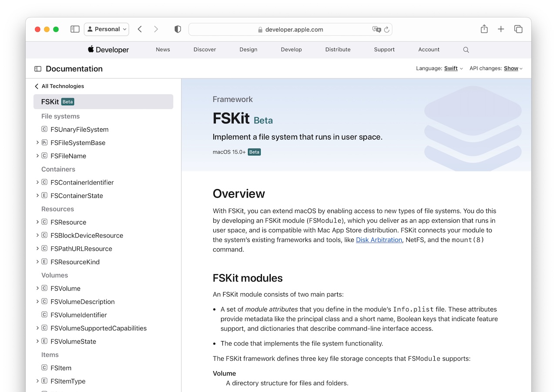Viewport: 557px width, 392px height.
Task: Open FSVolumeIdentifier in the sidebar
Action: tap(78, 315)
